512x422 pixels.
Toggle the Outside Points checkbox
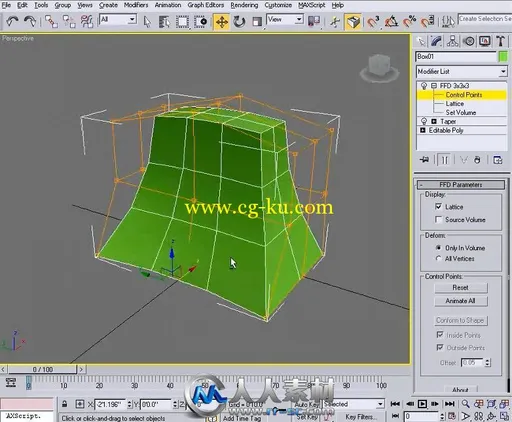point(440,348)
